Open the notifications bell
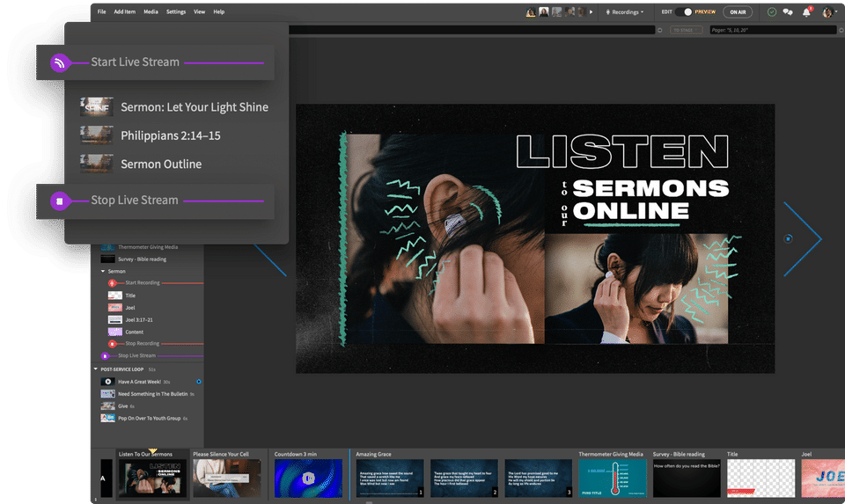This screenshot has height=504, width=845. click(x=806, y=12)
